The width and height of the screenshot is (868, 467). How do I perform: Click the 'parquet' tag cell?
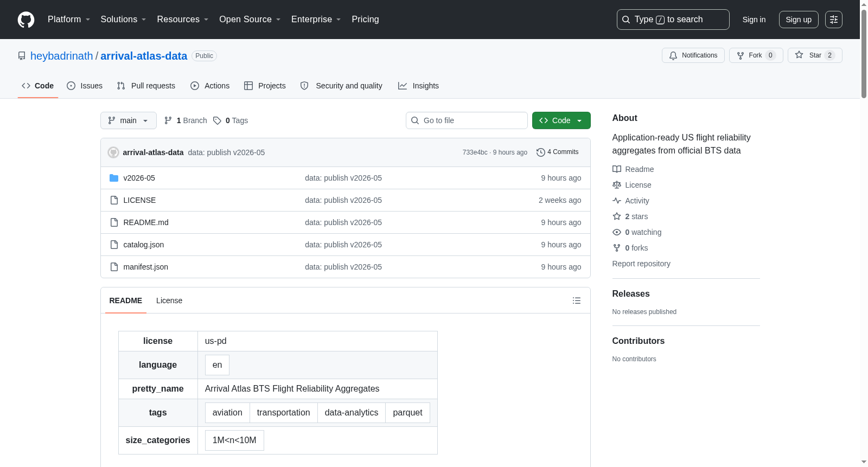(408, 413)
